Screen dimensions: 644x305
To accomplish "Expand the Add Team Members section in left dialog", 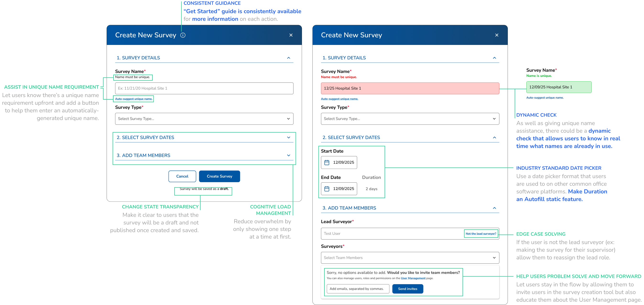I will [x=289, y=155].
